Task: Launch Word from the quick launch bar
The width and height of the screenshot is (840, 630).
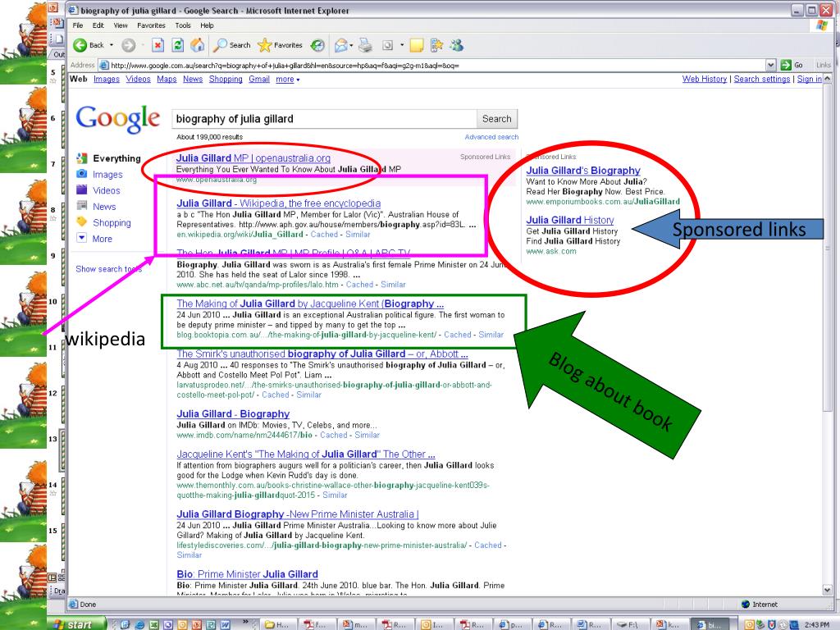Action: [x=226, y=624]
